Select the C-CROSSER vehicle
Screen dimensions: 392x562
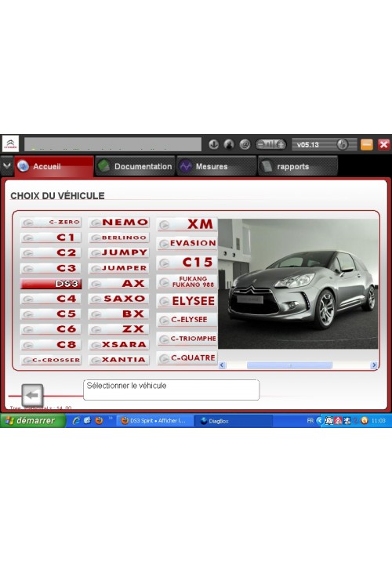(x=51, y=360)
